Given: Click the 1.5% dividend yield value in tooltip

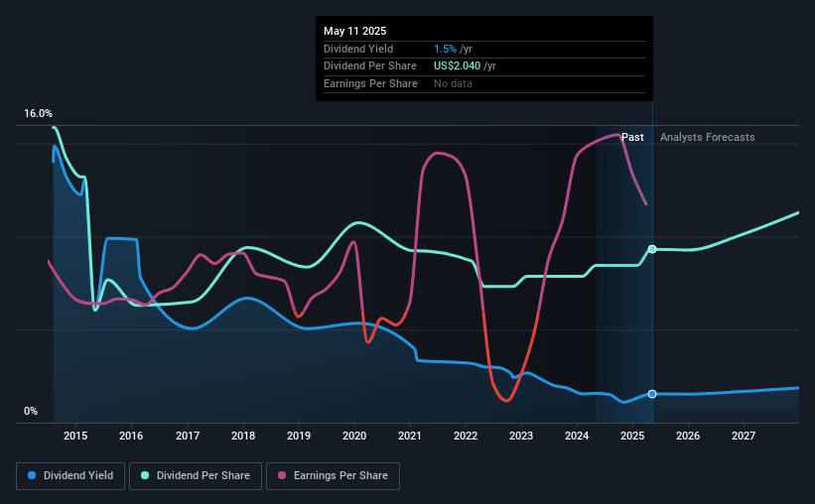Looking at the screenshot, I should click(445, 49).
